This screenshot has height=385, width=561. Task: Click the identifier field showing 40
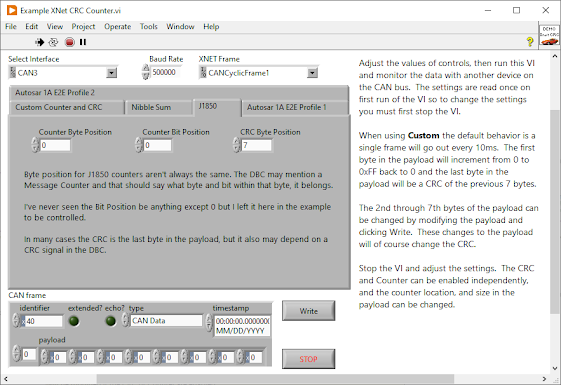click(x=42, y=321)
